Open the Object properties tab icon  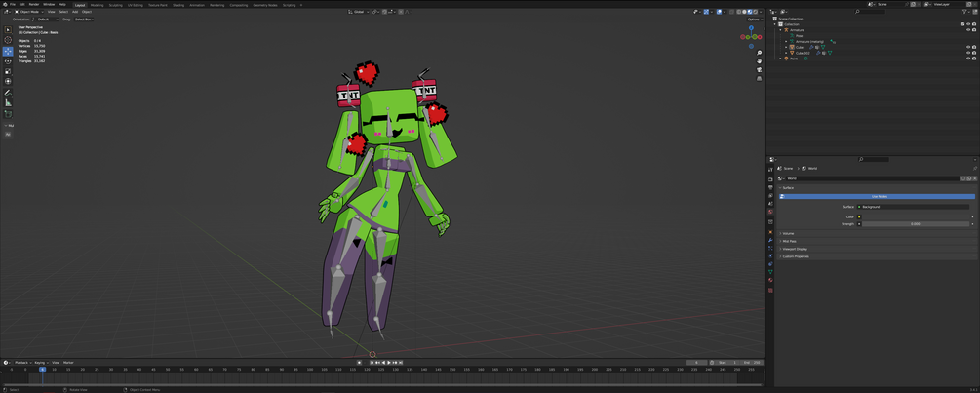(770, 232)
